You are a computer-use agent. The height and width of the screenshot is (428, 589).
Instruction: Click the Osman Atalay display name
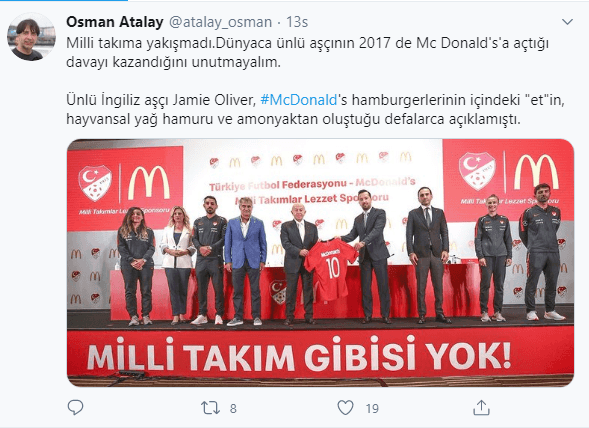pyautogui.click(x=115, y=22)
